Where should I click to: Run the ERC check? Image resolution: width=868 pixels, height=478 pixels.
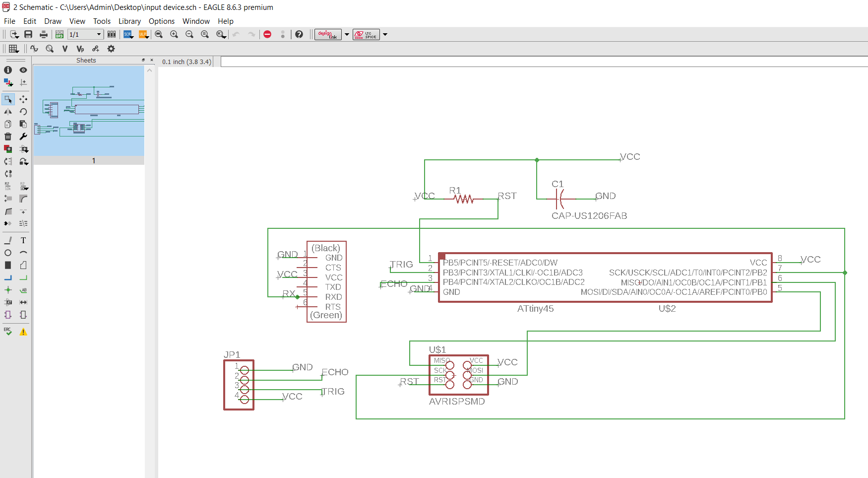click(x=8, y=332)
